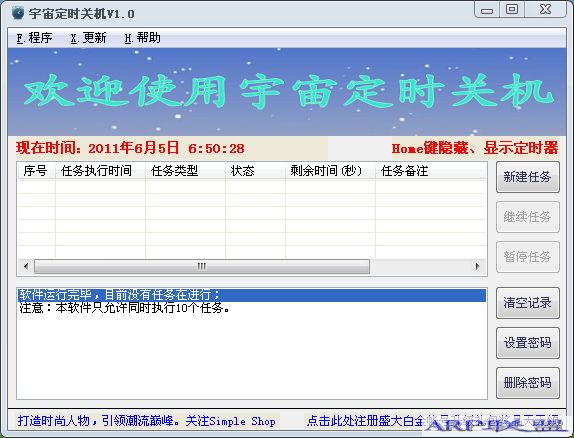Open the X.更新 menu
The height and width of the screenshot is (438, 574).
[x=88, y=38]
